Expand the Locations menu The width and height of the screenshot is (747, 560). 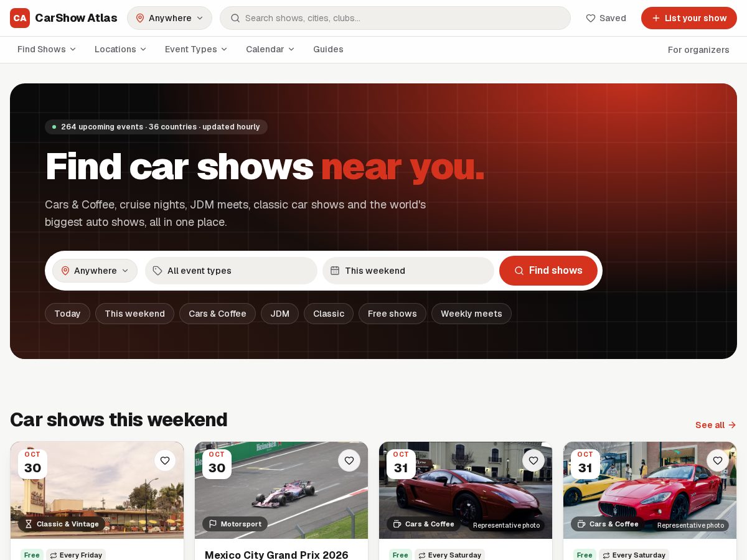pyautogui.click(x=121, y=49)
